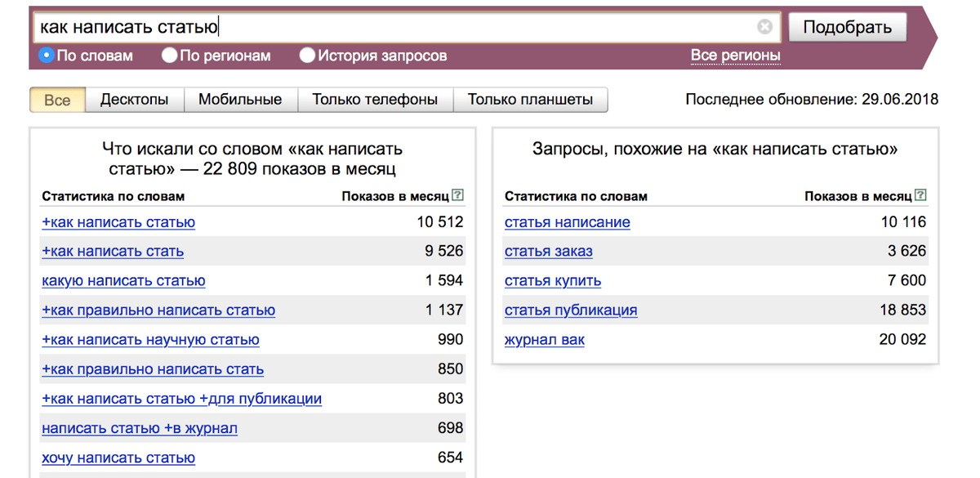The image size is (980, 478).
Task: Click the value '7 600' in similar queries
Action: (x=906, y=280)
